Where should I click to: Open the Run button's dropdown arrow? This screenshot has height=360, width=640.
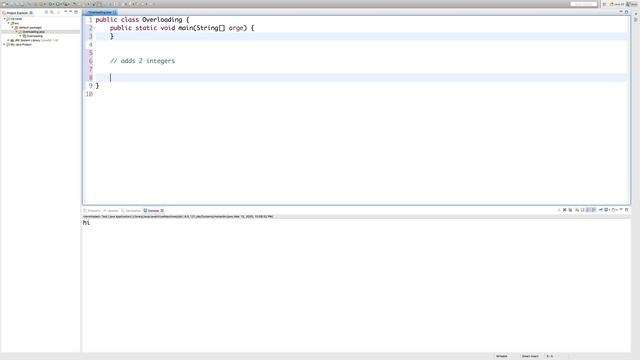61,4
